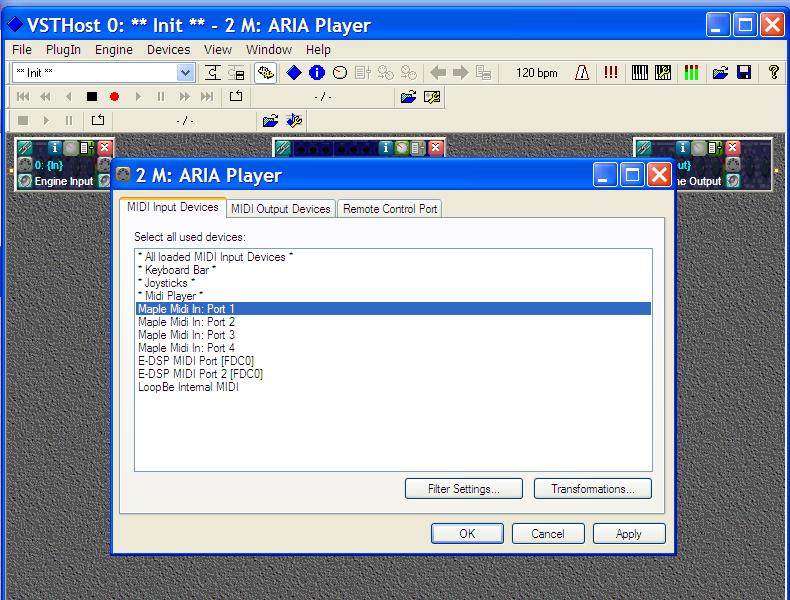Click the blue floppy disk save icon

point(744,73)
